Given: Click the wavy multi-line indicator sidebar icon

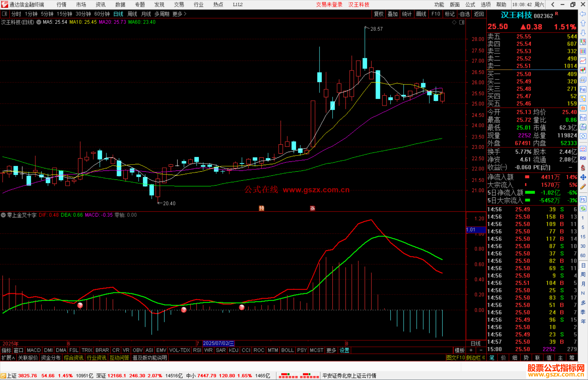Looking at the screenshot, I should tap(583, 149).
